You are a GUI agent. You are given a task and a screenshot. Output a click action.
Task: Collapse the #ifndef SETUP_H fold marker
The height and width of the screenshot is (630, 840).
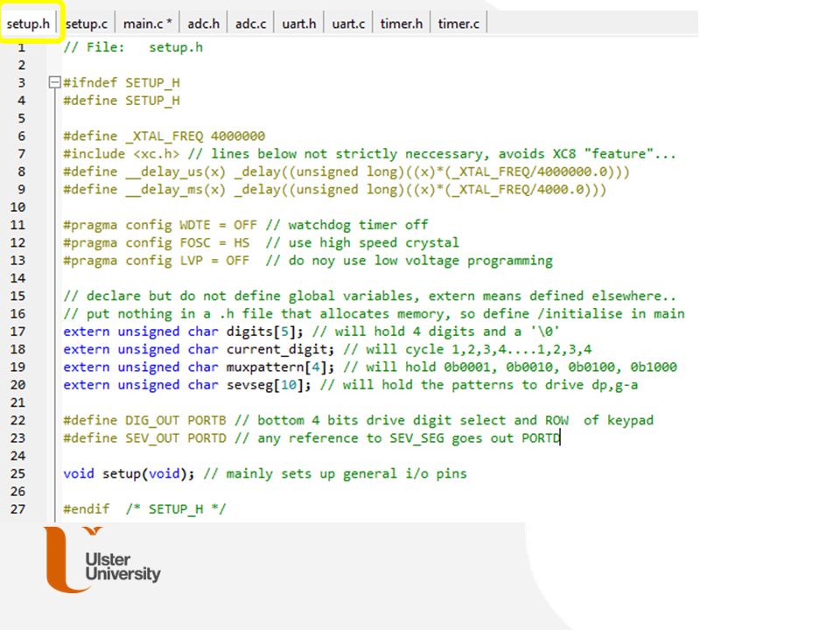point(54,82)
